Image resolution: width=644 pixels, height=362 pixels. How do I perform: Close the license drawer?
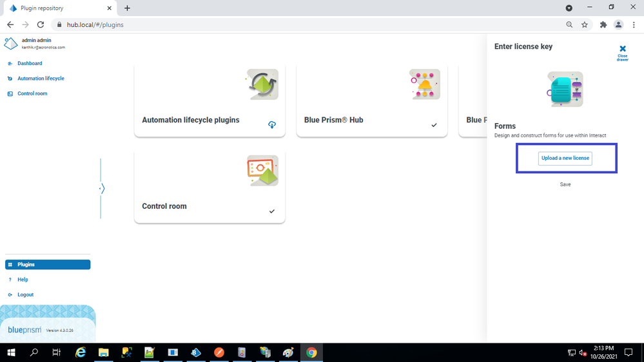pos(623,53)
